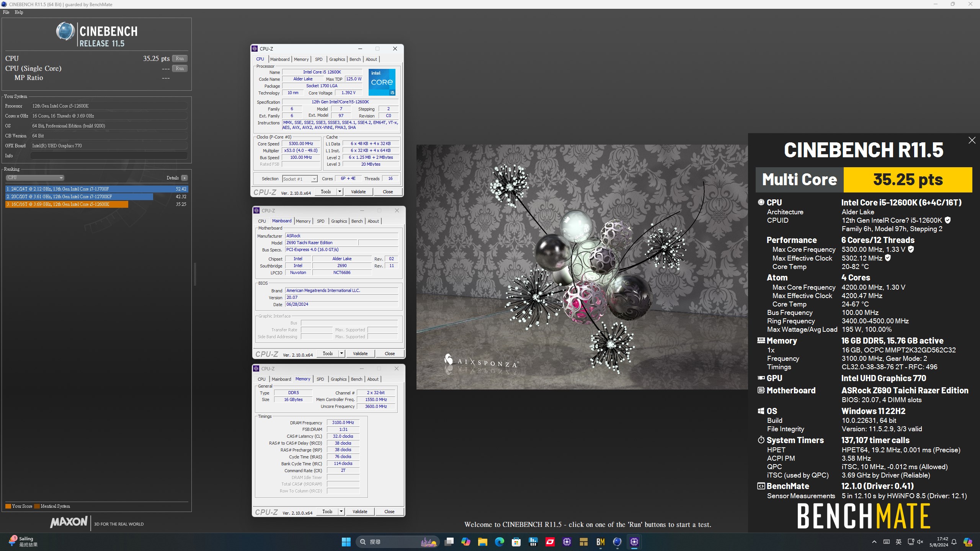Open Microsoft Edge from the taskbar
Image resolution: width=980 pixels, height=551 pixels.
coord(500,542)
